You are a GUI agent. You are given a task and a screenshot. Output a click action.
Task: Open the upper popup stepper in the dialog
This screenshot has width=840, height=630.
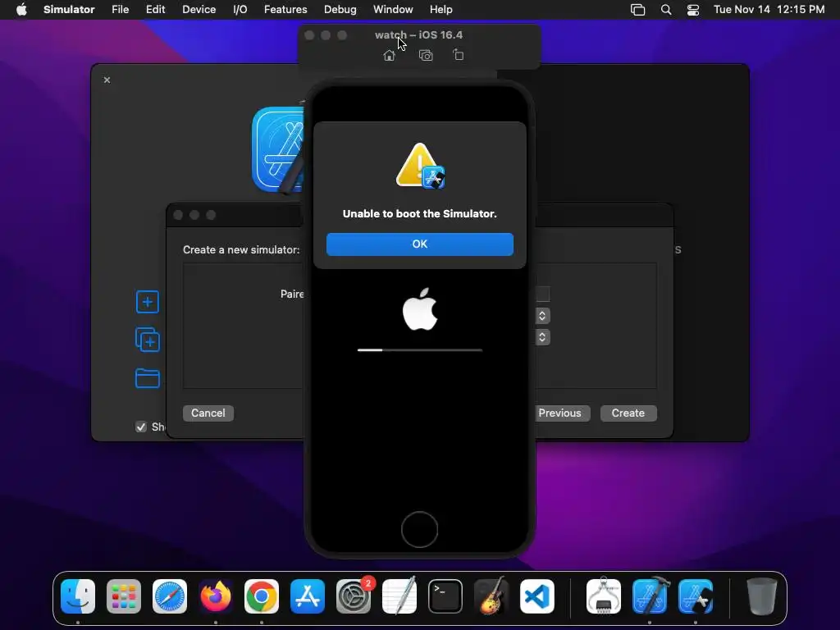[542, 316]
